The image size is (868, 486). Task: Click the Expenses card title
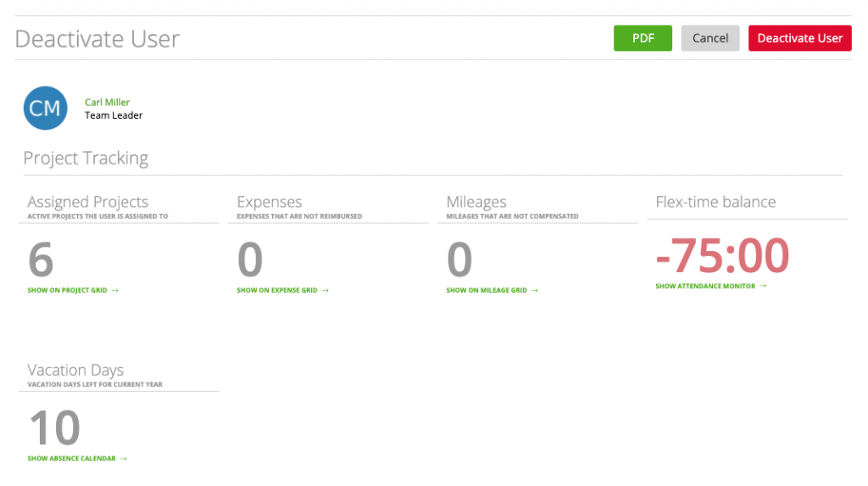270,202
